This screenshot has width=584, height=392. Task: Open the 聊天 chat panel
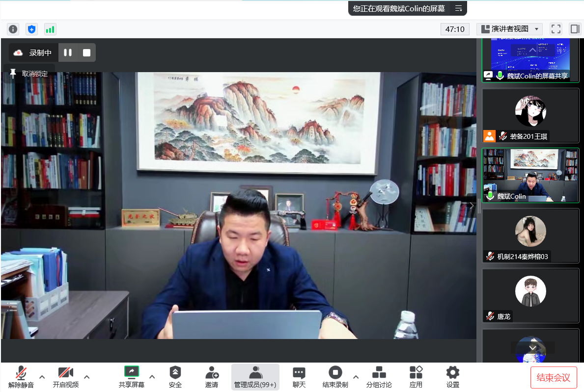(299, 377)
